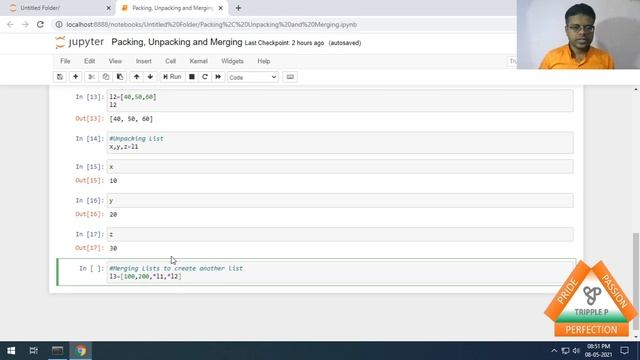This screenshot has height=360, width=640.
Task: Click output value 20 of Out[16]
Action: coord(113,214)
